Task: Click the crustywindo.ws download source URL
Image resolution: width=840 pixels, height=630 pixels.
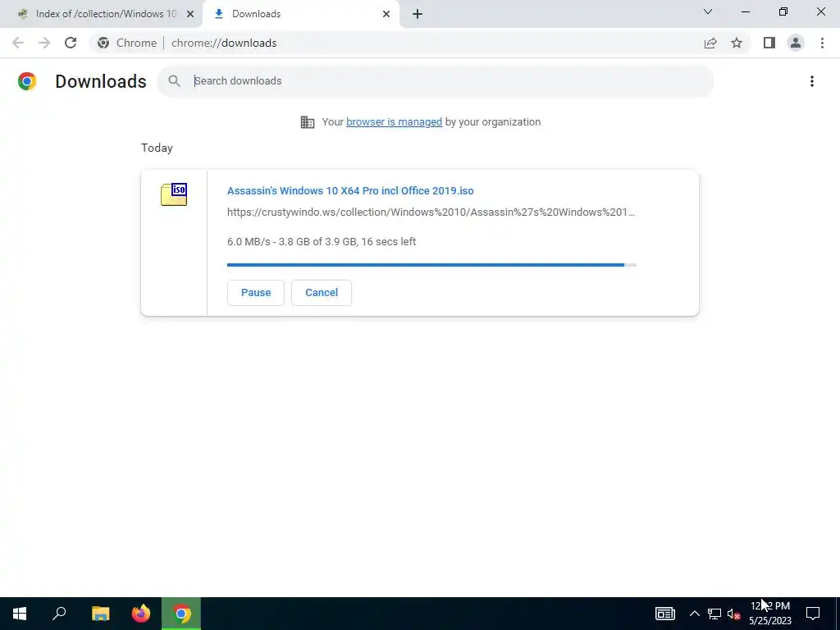Action: coord(431,212)
